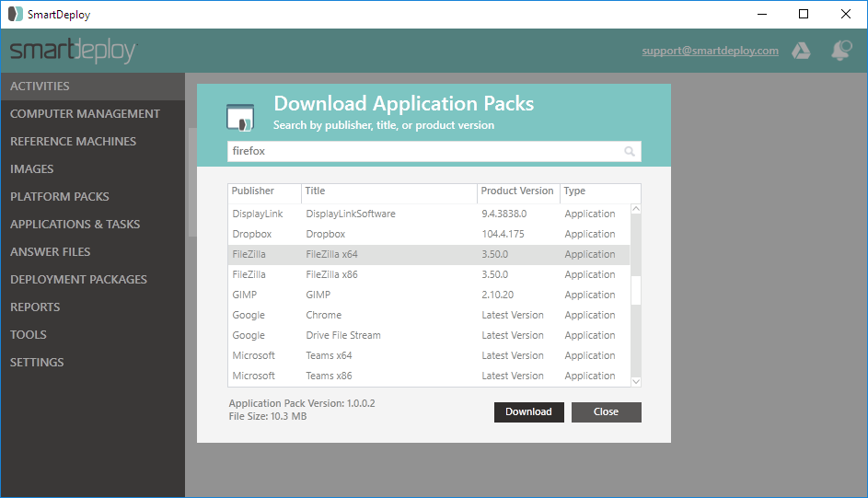Click the File Size 10.3 MB text

click(x=267, y=417)
